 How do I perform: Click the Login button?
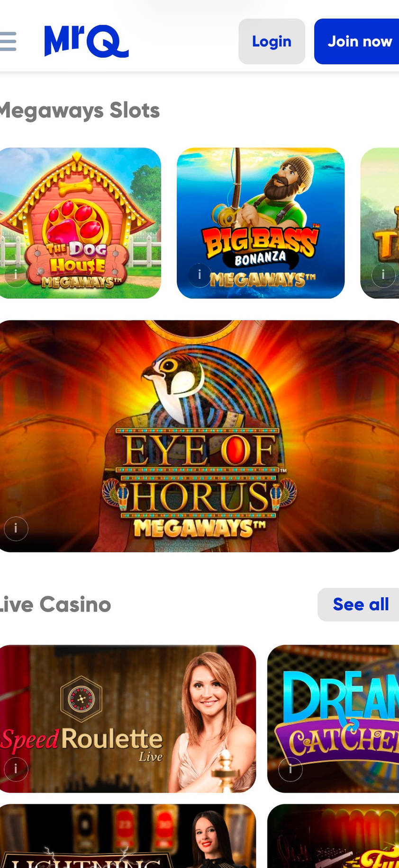(272, 41)
